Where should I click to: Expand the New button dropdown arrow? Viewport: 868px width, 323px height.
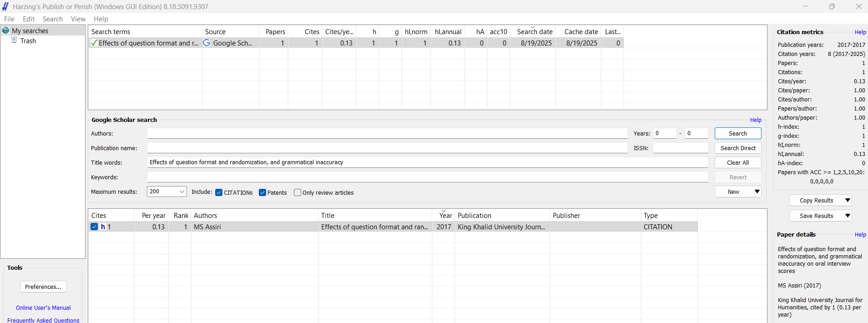click(757, 192)
